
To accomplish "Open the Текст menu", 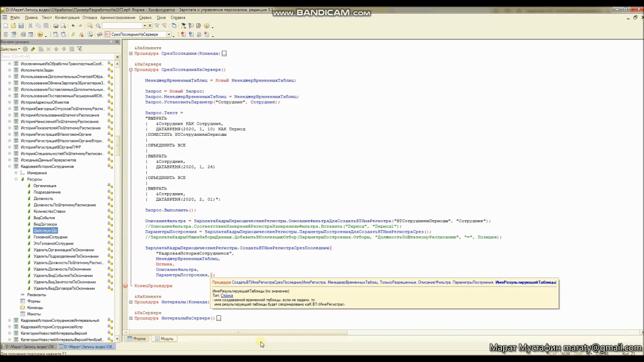I will pyautogui.click(x=47, y=18).
